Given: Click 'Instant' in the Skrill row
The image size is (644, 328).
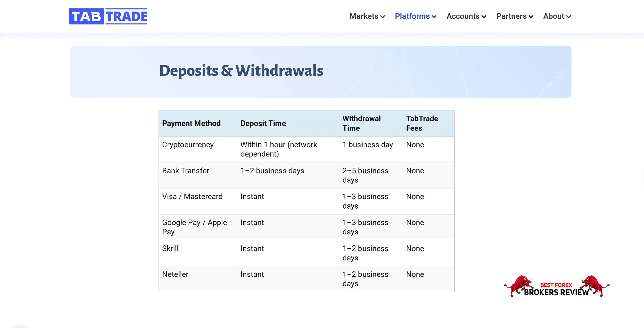Looking at the screenshot, I should [x=252, y=248].
